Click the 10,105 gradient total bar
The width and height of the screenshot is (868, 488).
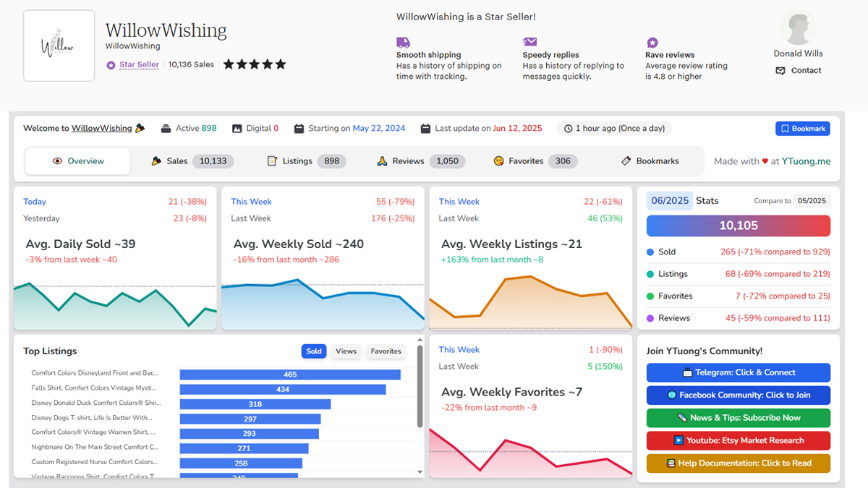(x=739, y=226)
